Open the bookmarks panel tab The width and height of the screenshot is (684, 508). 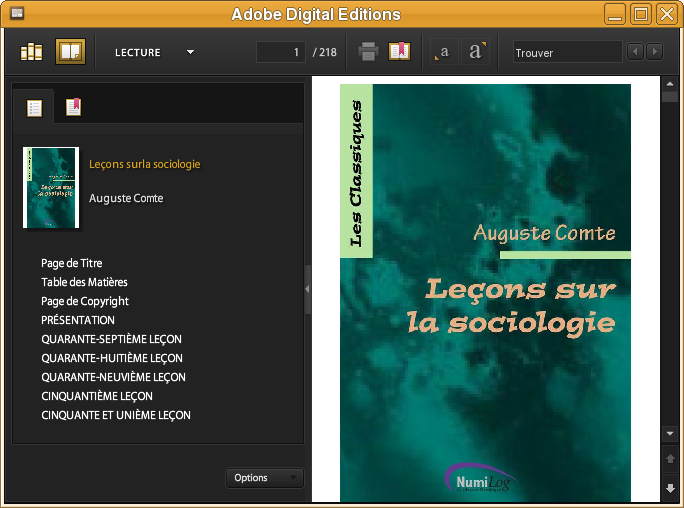73,107
